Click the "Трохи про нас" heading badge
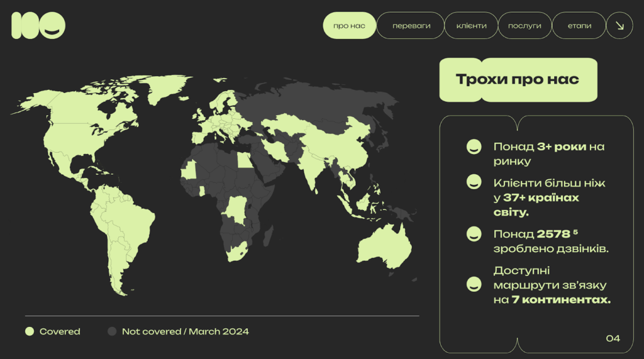Image resolution: width=644 pixels, height=359 pixels. (x=518, y=80)
